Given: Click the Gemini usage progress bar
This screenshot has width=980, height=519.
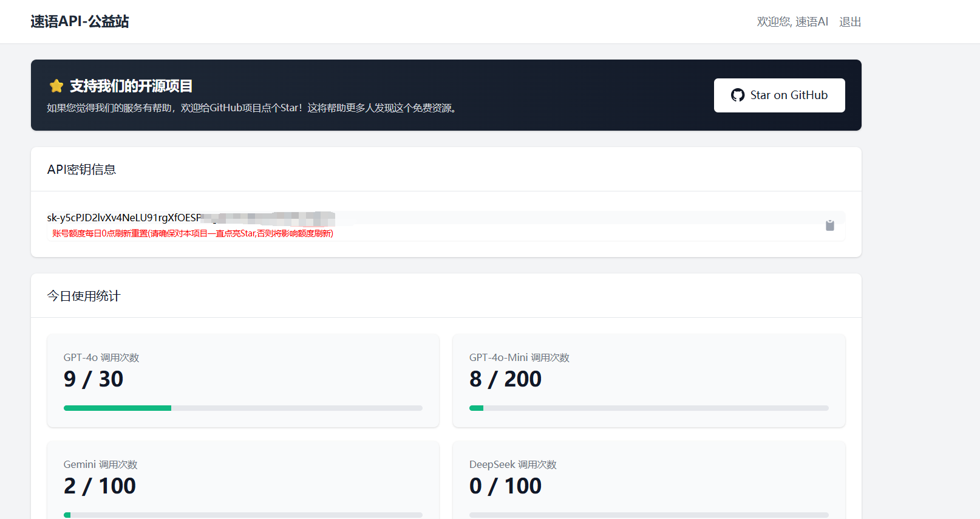Looking at the screenshot, I should tap(243, 515).
